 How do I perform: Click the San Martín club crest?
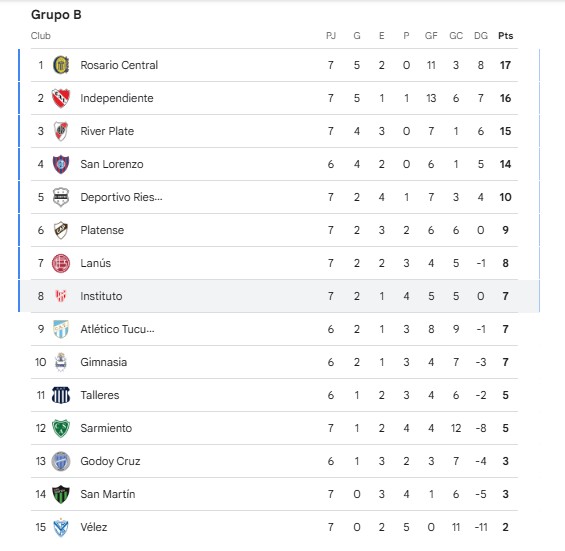coord(61,494)
